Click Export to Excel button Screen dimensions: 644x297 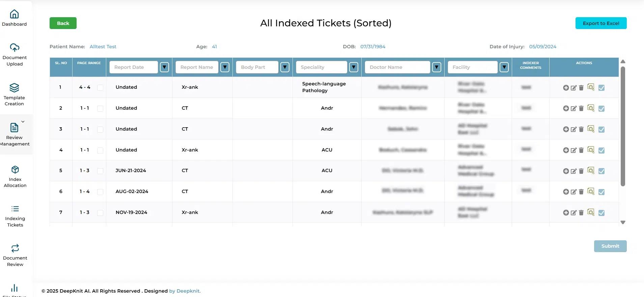tap(601, 23)
